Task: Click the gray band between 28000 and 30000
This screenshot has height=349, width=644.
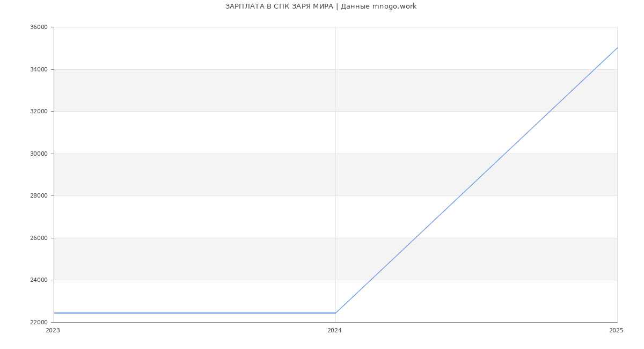Action: tap(215, 174)
